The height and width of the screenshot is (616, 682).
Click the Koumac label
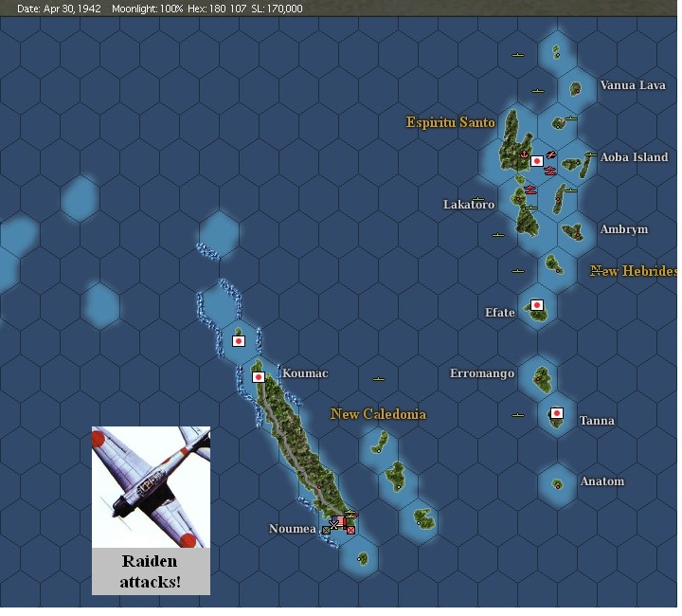pos(305,373)
